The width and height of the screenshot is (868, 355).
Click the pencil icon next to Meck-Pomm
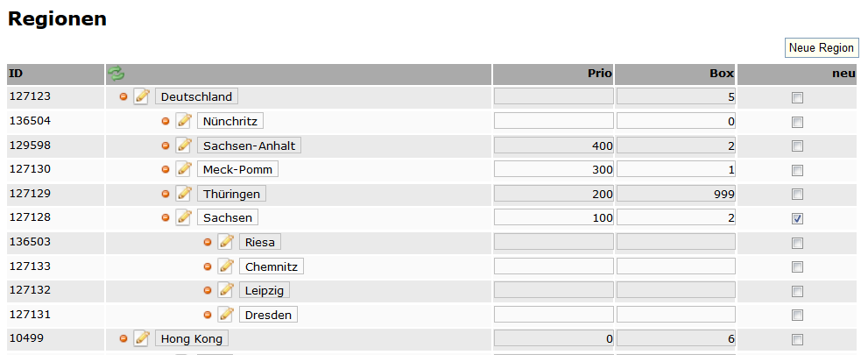coord(184,169)
